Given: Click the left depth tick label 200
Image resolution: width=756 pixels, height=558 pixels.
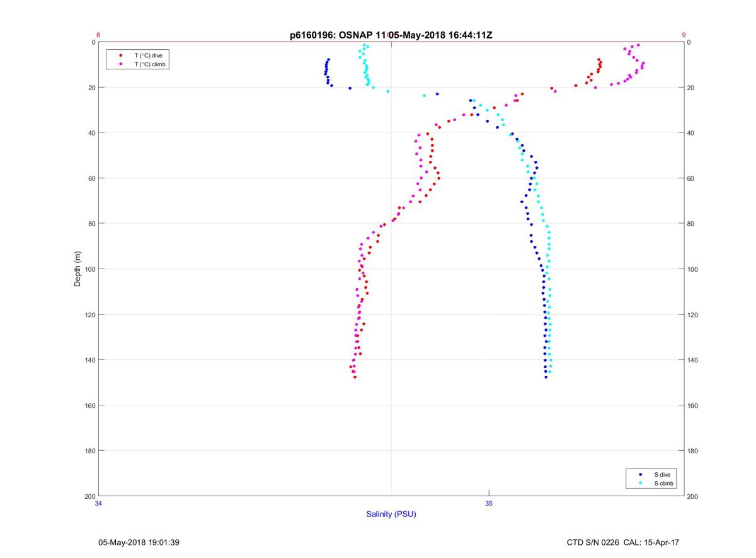Looking at the screenshot, I should (89, 496).
